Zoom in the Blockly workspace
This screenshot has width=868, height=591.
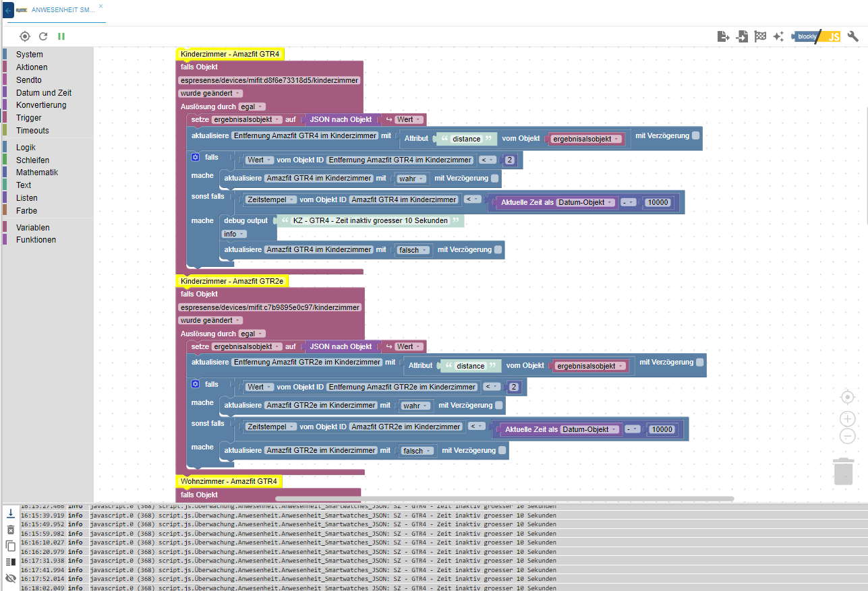(x=848, y=418)
